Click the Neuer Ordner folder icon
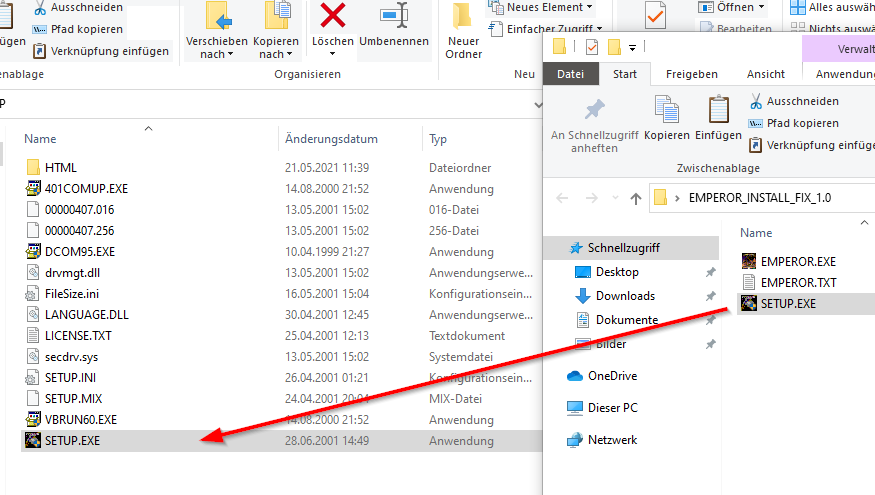Screen dimensions: 875x495 click(463, 17)
